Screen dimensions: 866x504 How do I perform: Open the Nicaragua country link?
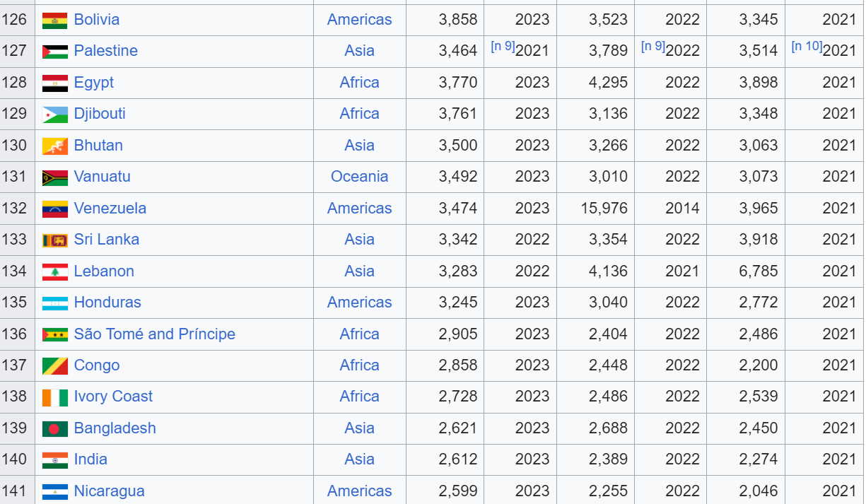(110, 491)
